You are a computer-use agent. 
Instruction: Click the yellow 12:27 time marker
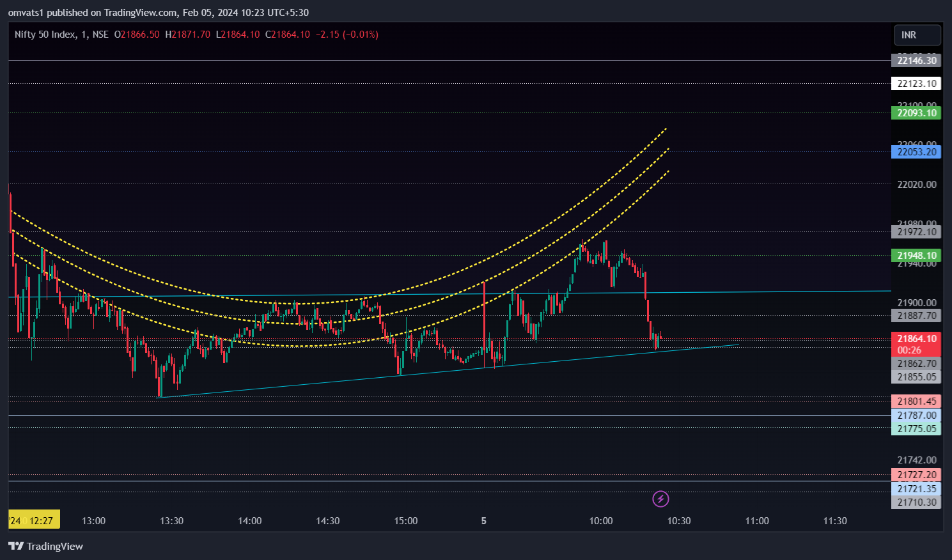click(35, 520)
